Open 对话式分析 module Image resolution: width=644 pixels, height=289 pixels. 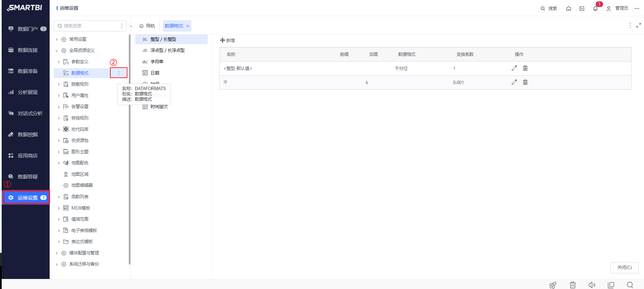25,113
